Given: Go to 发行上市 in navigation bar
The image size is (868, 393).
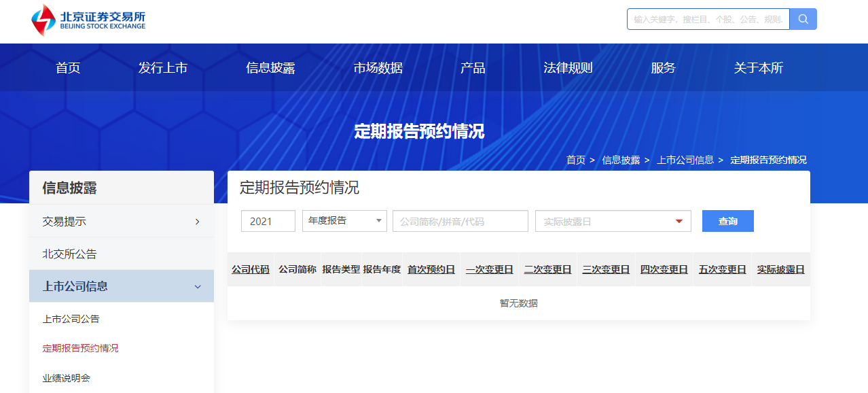Looking at the screenshot, I should pos(163,68).
